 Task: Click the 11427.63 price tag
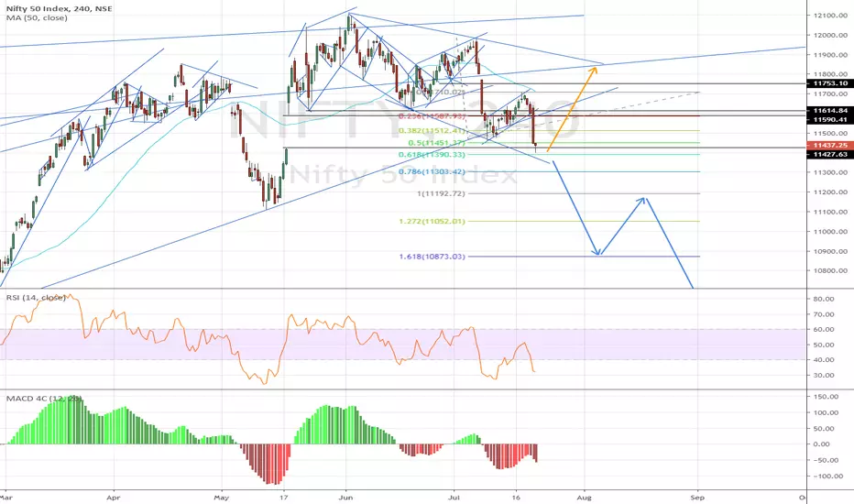[x=830, y=155]
